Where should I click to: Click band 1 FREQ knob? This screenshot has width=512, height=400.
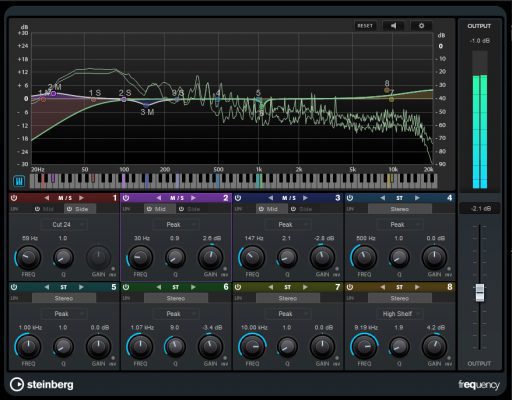click(29, 257)
